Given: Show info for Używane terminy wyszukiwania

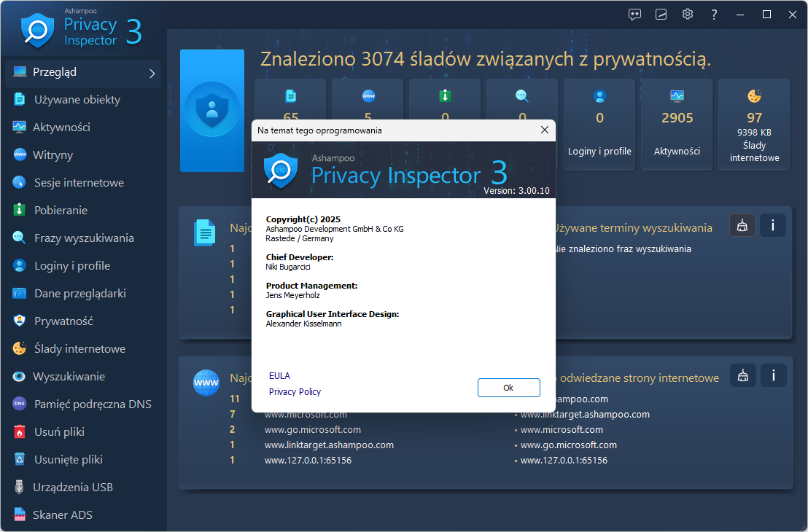Looking at the screenshot, I should click(x=772, y=226).
